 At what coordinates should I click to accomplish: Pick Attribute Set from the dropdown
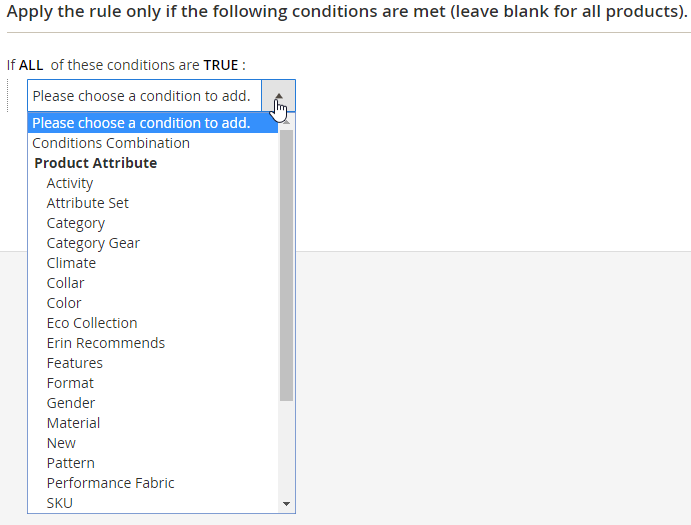tap(88, 203)
